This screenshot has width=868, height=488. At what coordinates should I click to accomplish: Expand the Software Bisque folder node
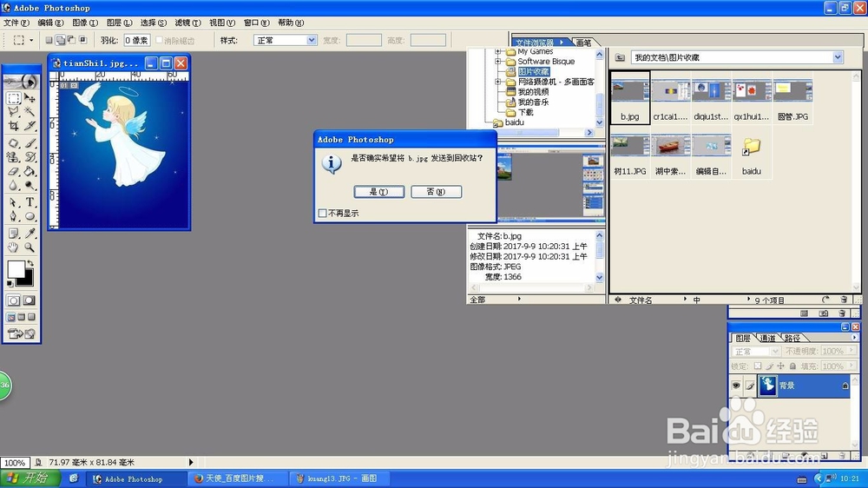(x=497, y=62)
